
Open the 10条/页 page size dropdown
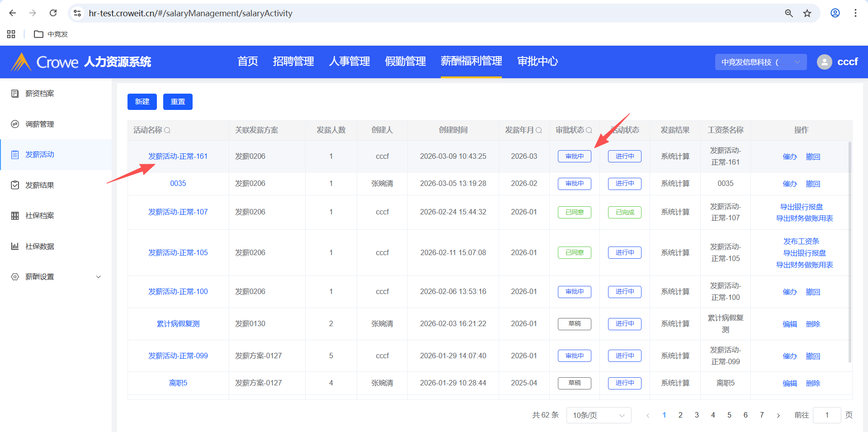598,415
